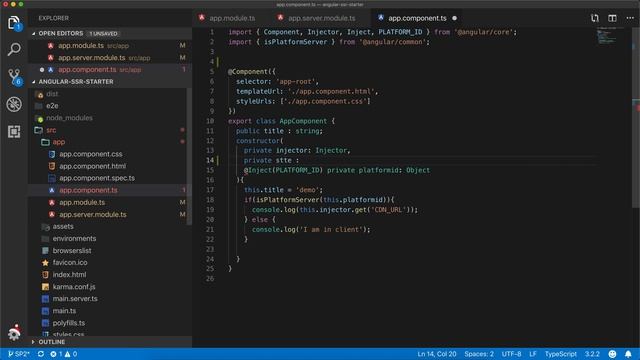The width and height of the screenshot is (640, 360).
Task: Change end of line via LF
Action: [533, 354]
